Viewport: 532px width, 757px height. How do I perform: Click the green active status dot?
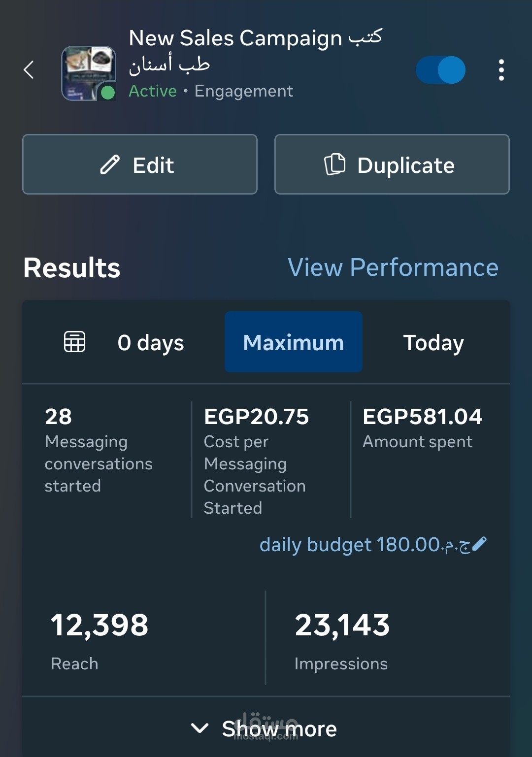tap(107, 92)
